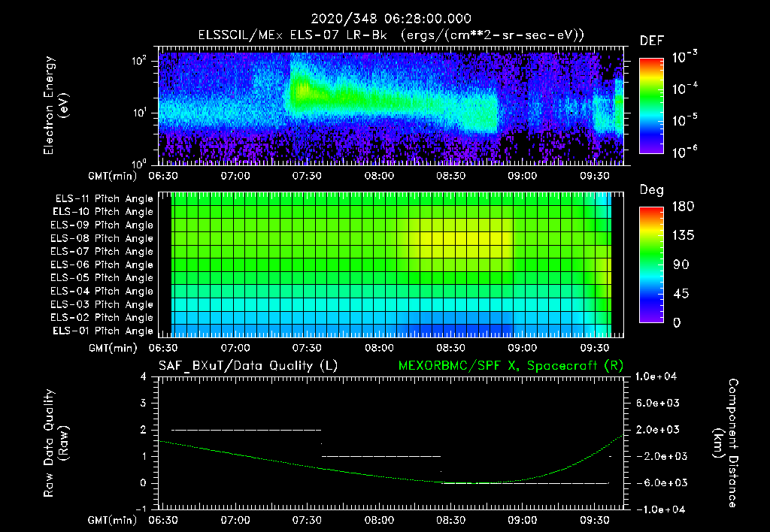
Task: Click the Deg label above the pitch color bar
Action: [652, 190]
